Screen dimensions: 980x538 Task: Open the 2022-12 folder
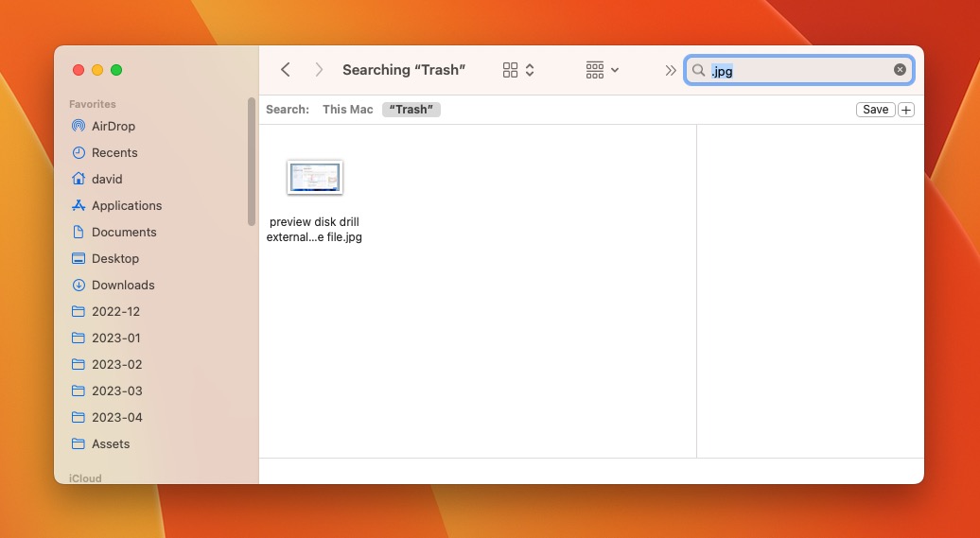point(115,311)
